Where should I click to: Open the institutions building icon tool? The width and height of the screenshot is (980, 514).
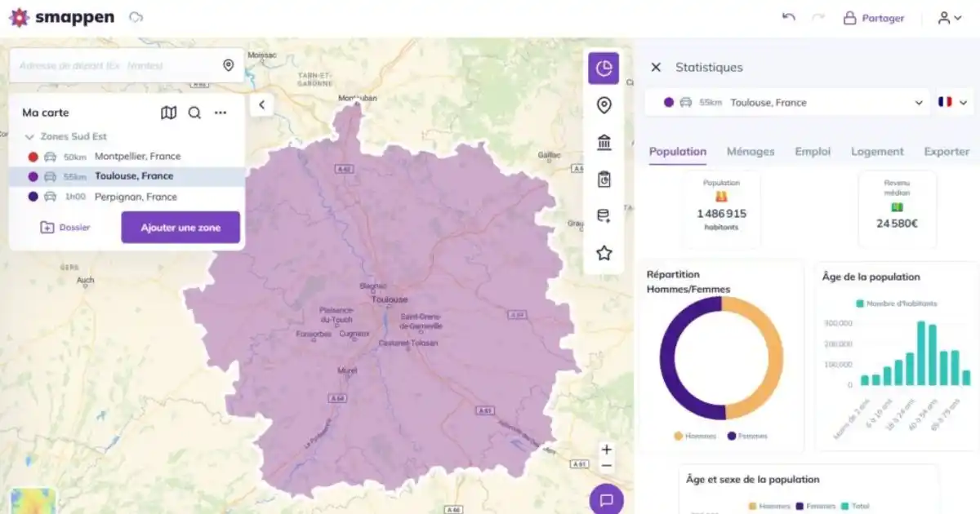pos(604,143)
